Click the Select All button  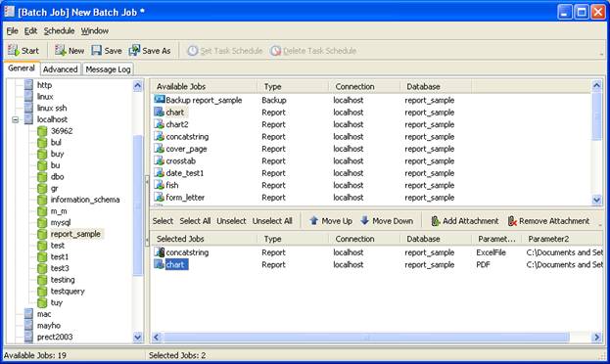(x=195, y=221)
